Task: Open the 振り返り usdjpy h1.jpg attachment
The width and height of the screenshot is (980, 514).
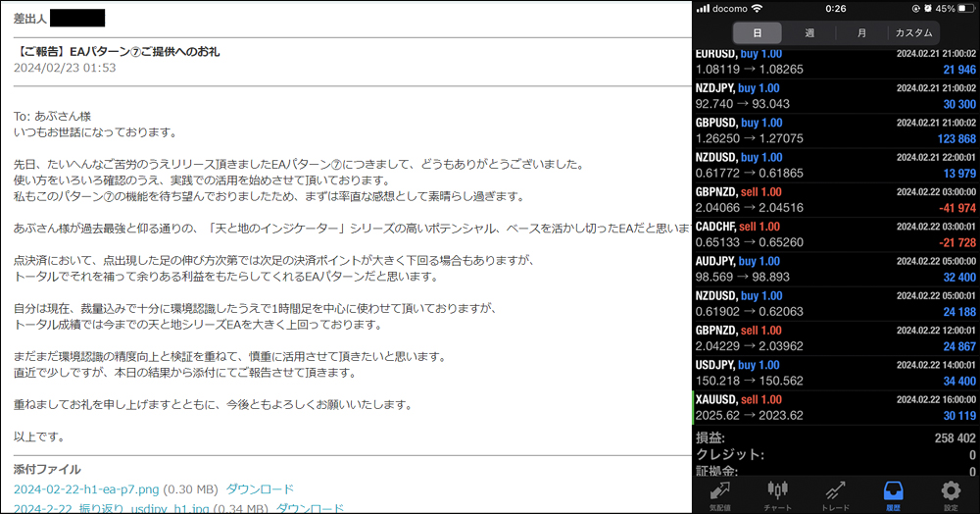Action: [x=112, y=508]
